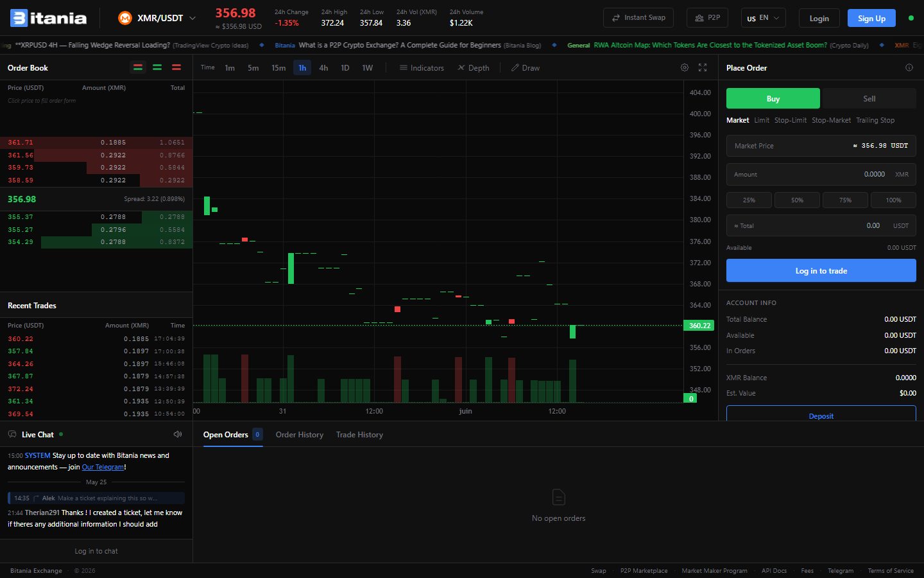Open Instant Swap

(638, 18)
